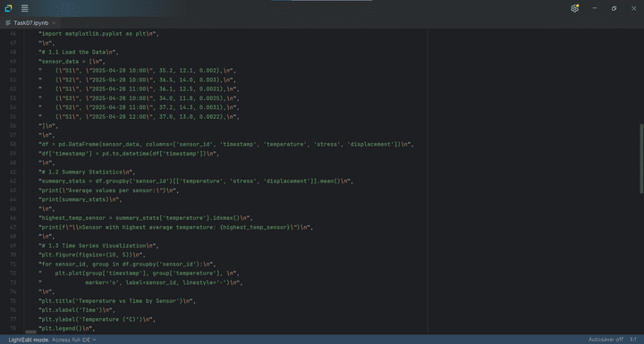Close the Task07.ipynb tab
Image resolution: width=644 pixels, height=344 pixels.
click(54, 23)
